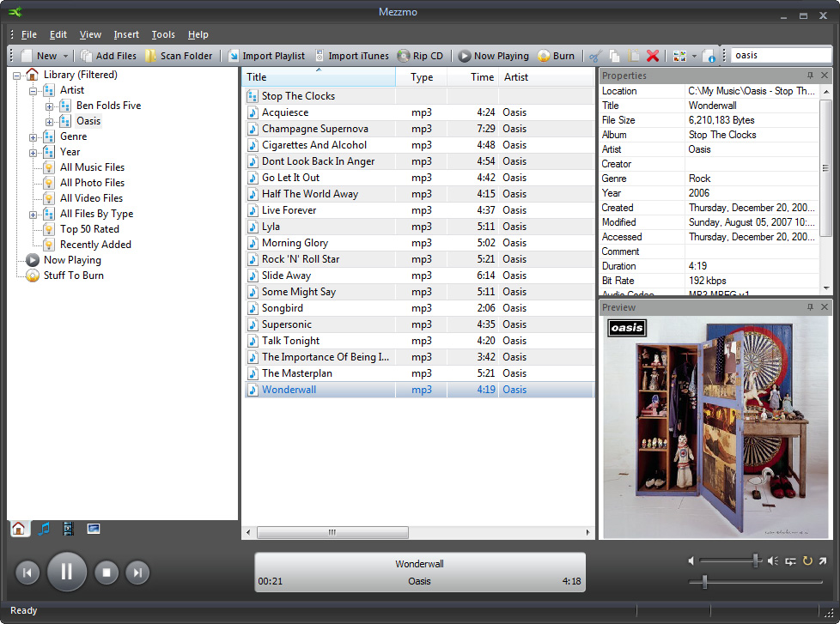Pin the Properties panel
The image size is (840, 624).
click(x=810, y=76)
